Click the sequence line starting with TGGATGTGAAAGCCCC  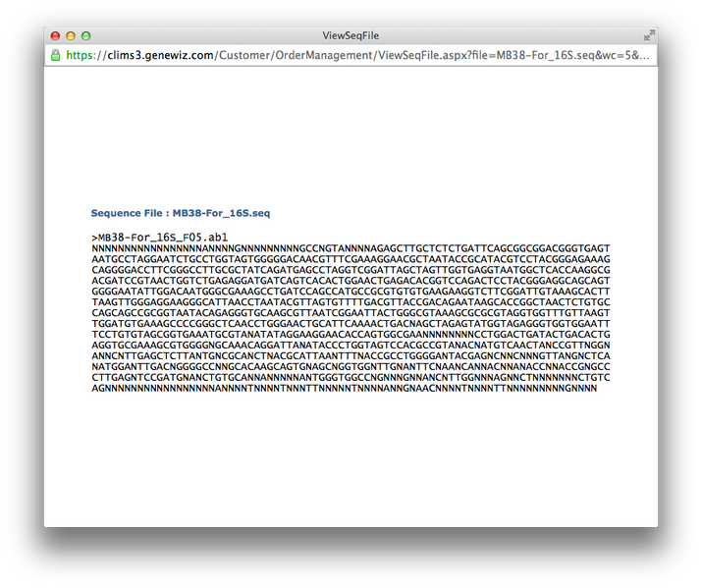click(351, 324)
